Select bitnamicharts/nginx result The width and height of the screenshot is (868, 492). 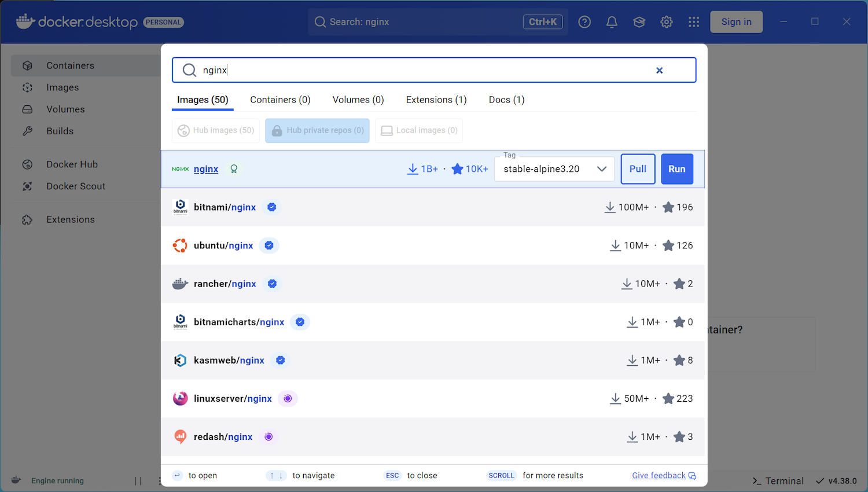click(x=433, y=322)
